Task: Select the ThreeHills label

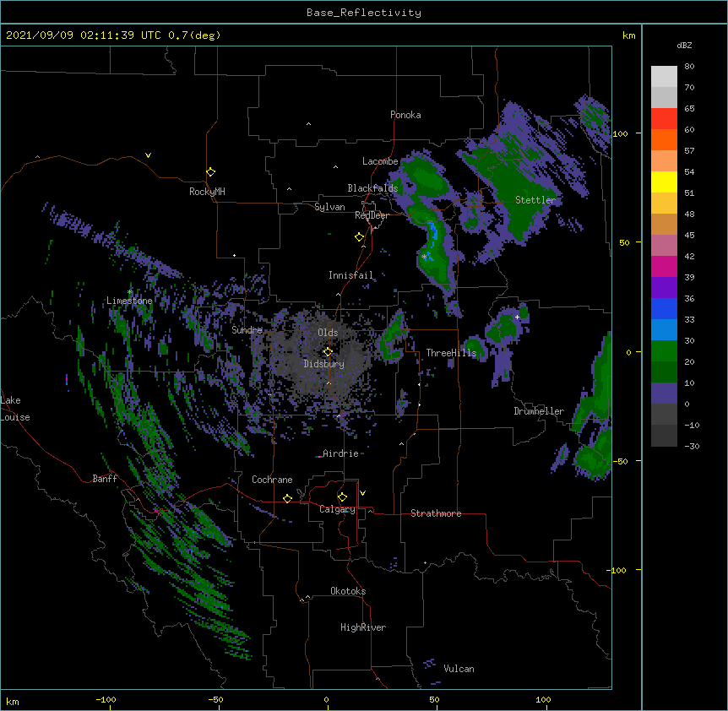Action: click(x=451, y=353)
